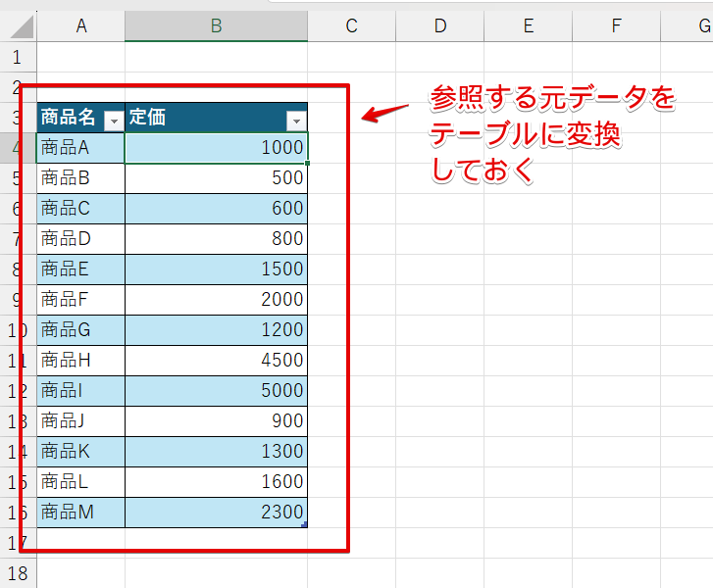Select price cell showing 1300
Screen dimensions: 713x588
click(x=217, y=452)
